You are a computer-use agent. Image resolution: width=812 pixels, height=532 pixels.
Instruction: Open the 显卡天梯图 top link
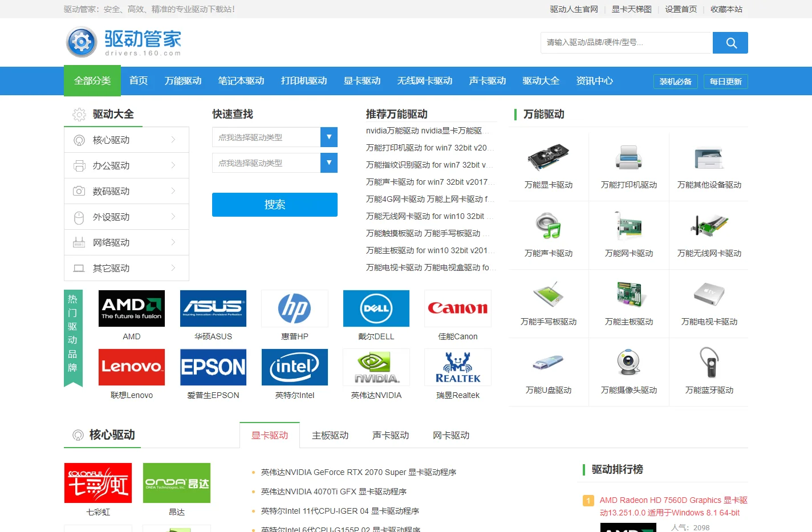coord(632,9)
